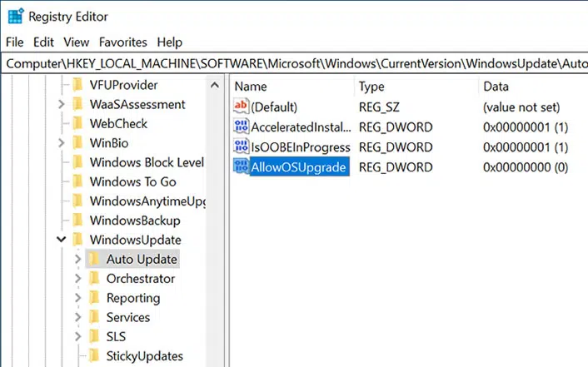The width and height of the screenshot is (588, 367).
Task: Click the (Default) string value icon
Action: tap(241, 107)
